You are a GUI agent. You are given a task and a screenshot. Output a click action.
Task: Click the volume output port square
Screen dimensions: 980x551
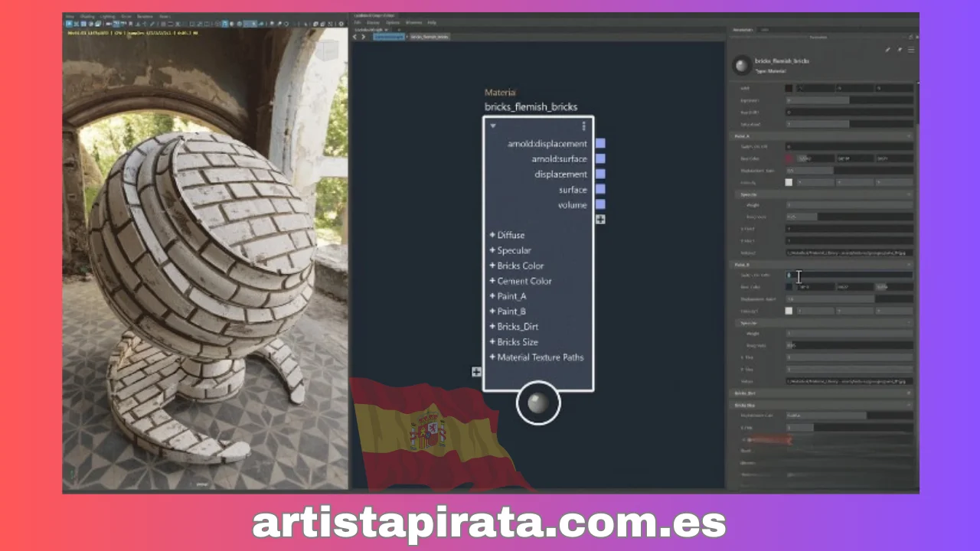pos(600,204)
